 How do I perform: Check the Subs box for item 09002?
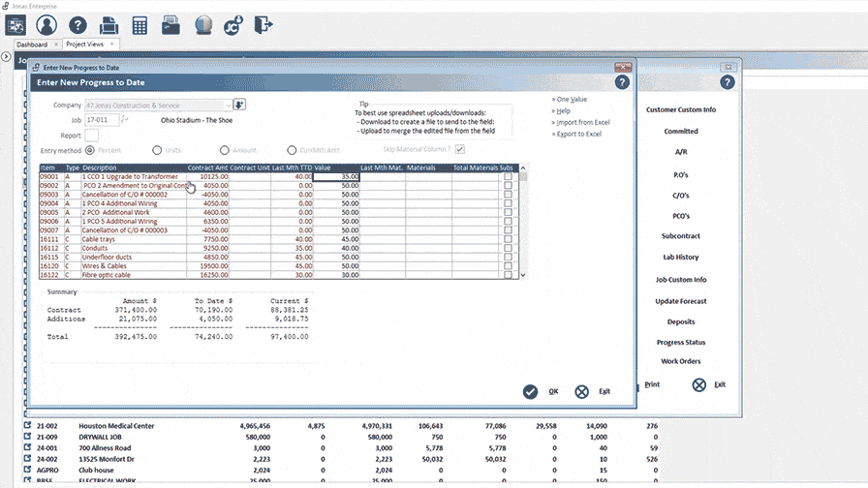pyautogui.click(x=508, y=185)
